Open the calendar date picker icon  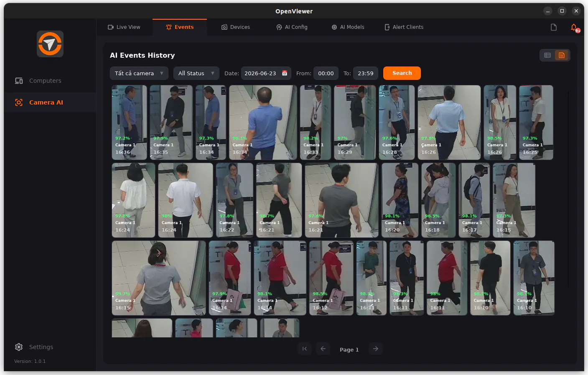pos(285,73)
